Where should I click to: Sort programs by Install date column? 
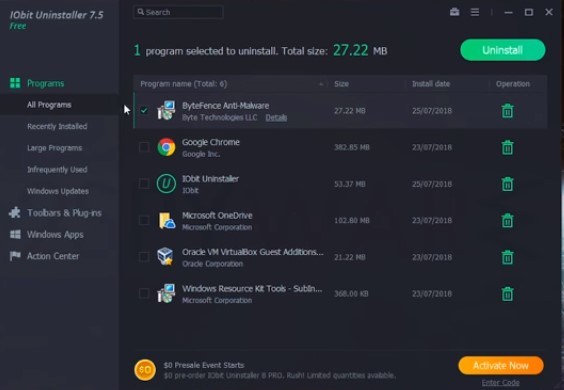(x=431, y=84)
